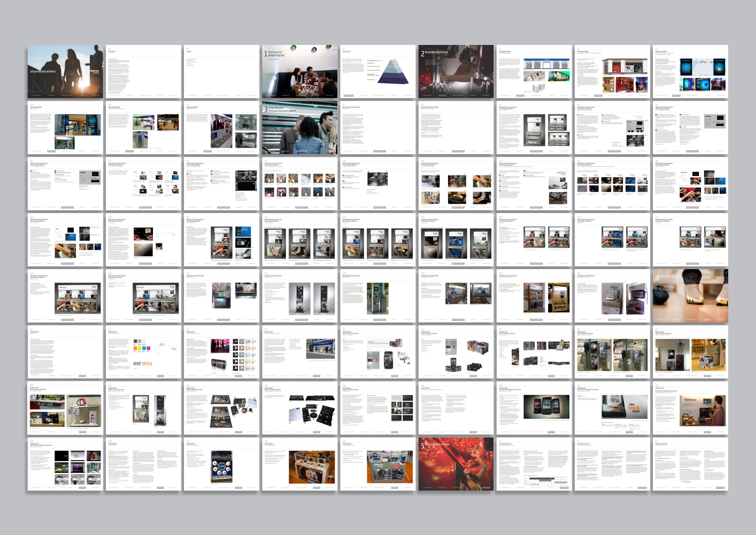
Task: Open the chapter 4 page with gold shoes
Action: click(x=690, y=296)
